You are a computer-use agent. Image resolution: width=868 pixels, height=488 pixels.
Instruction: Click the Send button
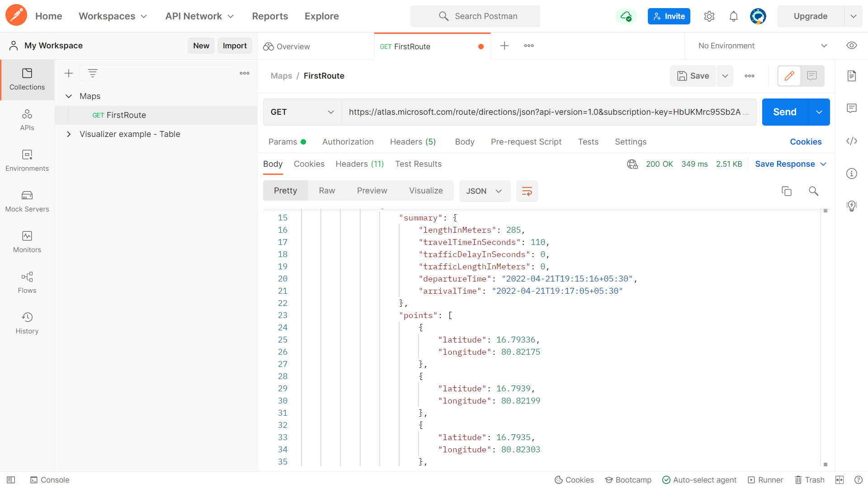coord(785,112)
